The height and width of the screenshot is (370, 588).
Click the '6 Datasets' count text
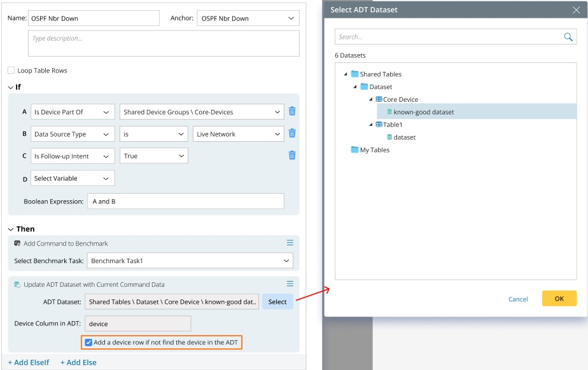click(x=350, y=55)
